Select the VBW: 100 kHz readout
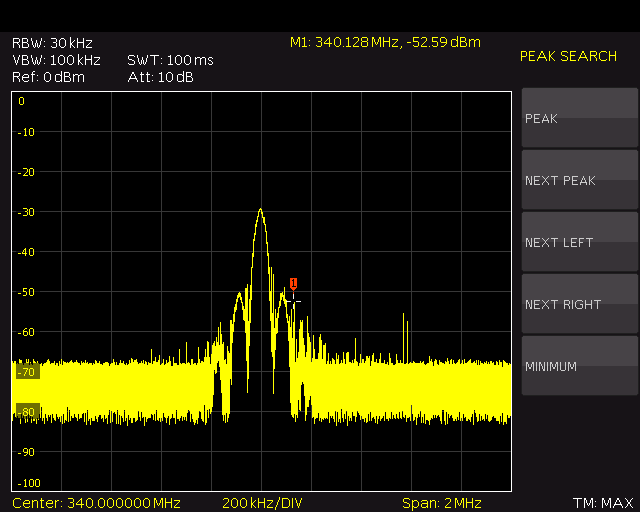Image resolution: width=640 pixels, height=512 pixels. pyautogui.click(x=56, y=60)
